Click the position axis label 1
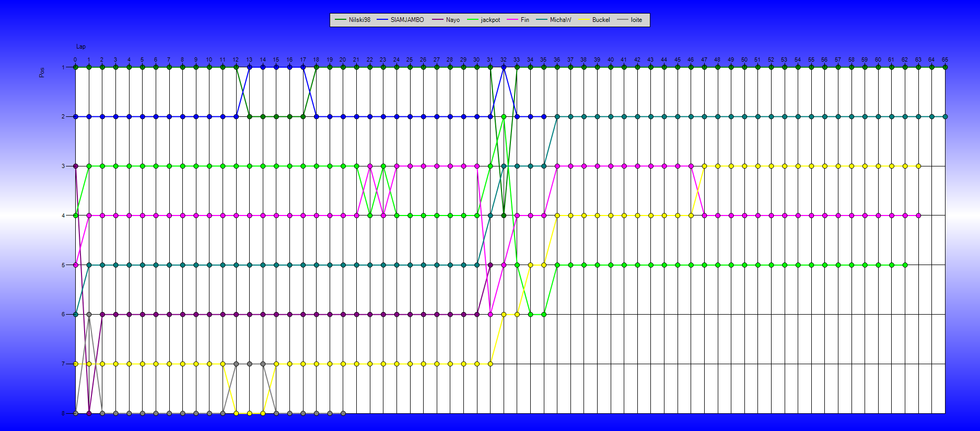Viewport: 980px width, 431px height. 63,67
